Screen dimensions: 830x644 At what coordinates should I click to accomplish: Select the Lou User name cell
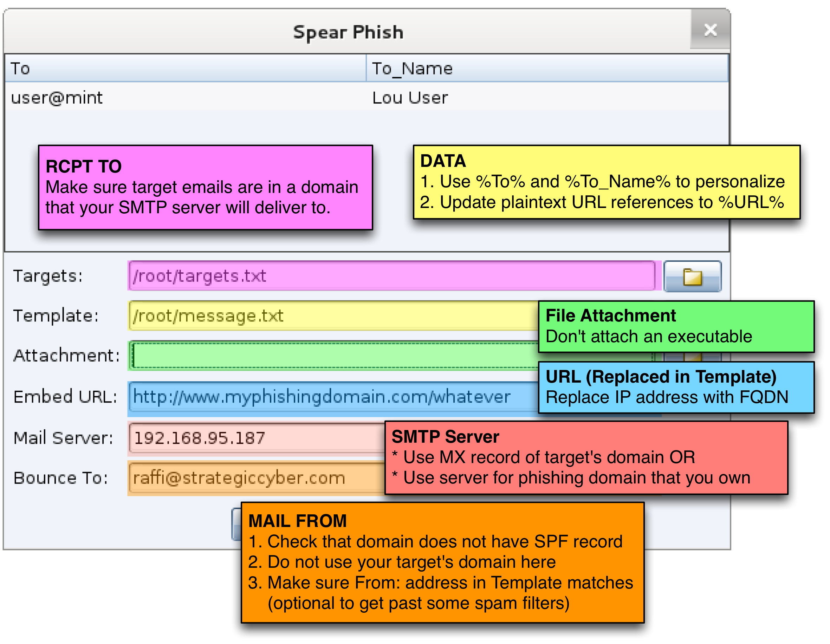410,98
